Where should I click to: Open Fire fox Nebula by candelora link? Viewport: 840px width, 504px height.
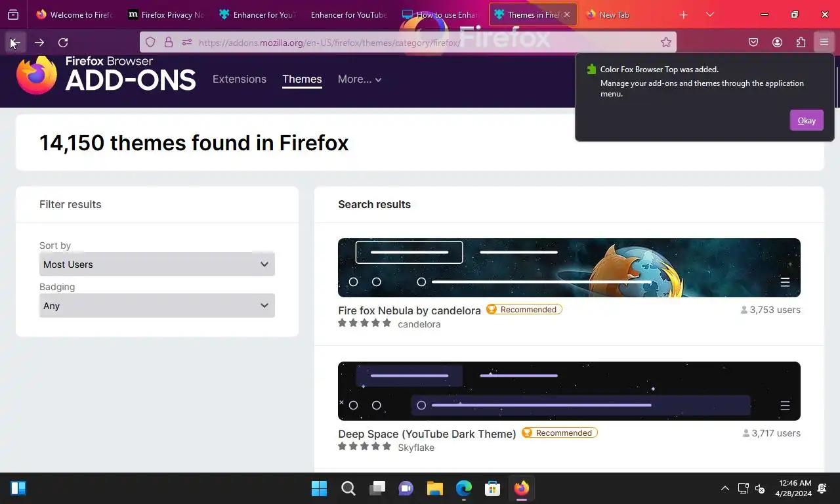click(x=409, y=310)
